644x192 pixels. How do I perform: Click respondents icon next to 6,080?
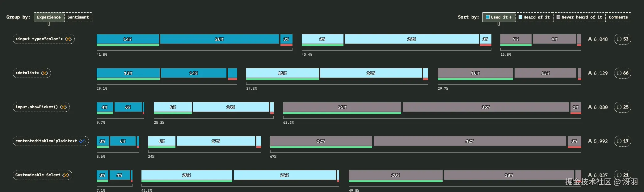tap(590, 107)
